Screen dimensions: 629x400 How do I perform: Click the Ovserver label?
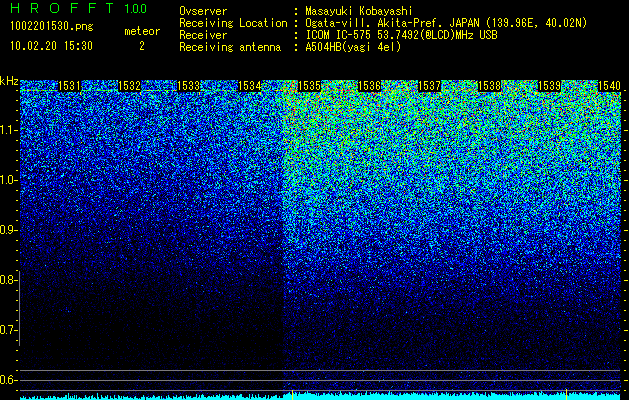[203, 11]
